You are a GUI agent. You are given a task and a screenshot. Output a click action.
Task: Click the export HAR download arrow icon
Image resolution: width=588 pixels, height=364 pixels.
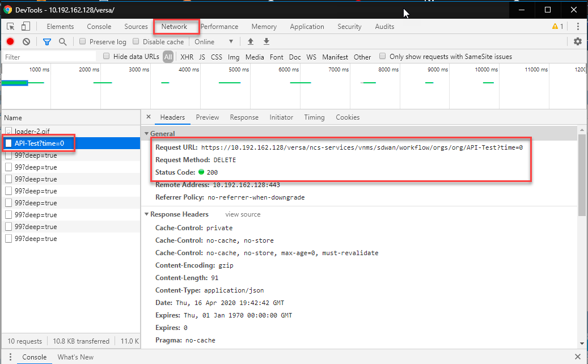pyautogui.click(x=266, y=41)
